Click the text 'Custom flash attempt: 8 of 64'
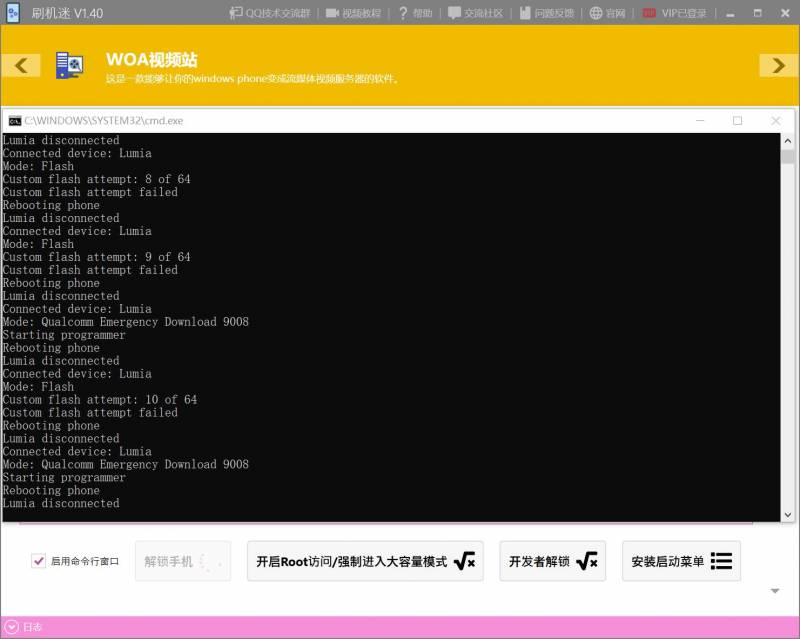The width and height of the screenshot is (800, 639). pos(96,179)
